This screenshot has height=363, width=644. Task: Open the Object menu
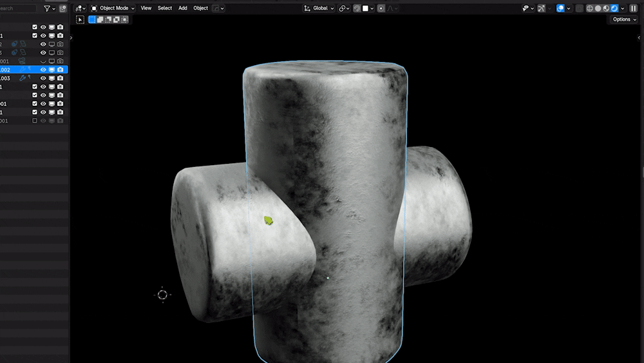point(201,8)
